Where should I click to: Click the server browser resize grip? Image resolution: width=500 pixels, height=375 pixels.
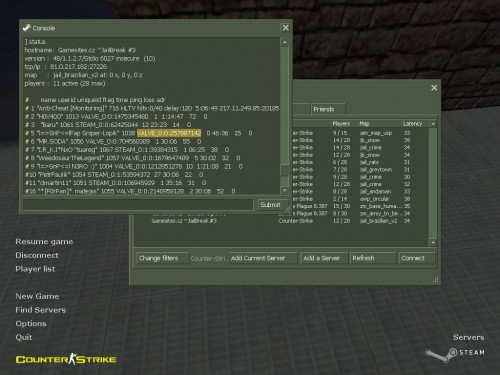pyautogui.click(x=436, y=280)
